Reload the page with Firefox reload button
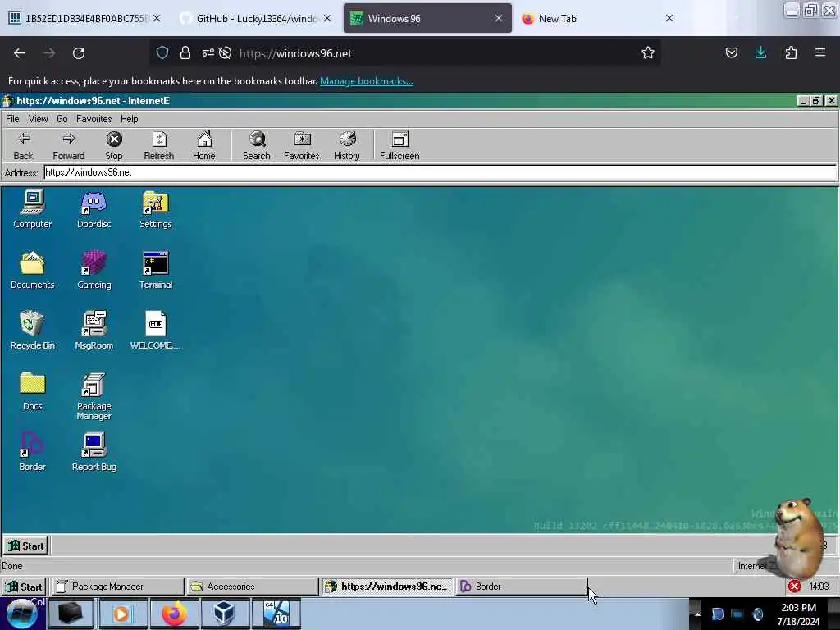Screen dimensions: 840x630 tap(79, 53)
